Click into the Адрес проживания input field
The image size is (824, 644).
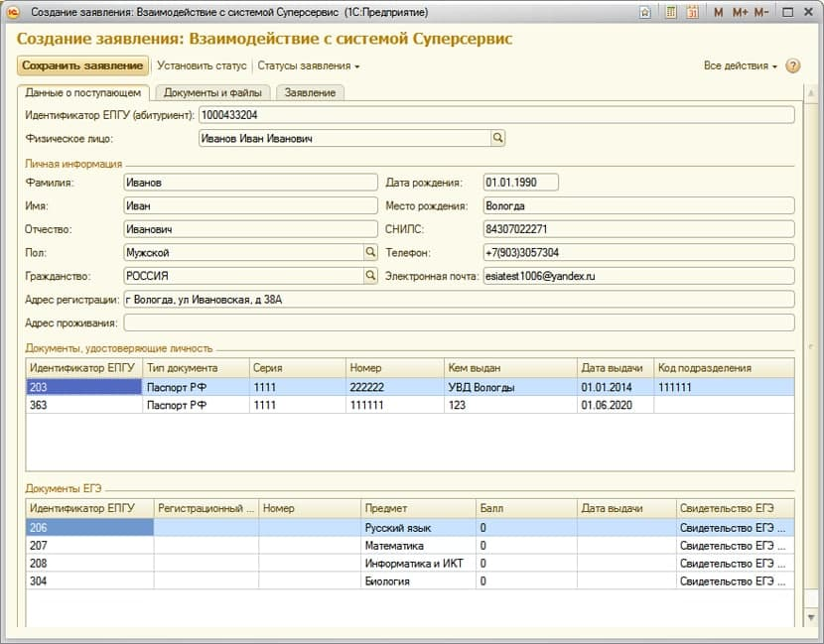tap(458, 322)
